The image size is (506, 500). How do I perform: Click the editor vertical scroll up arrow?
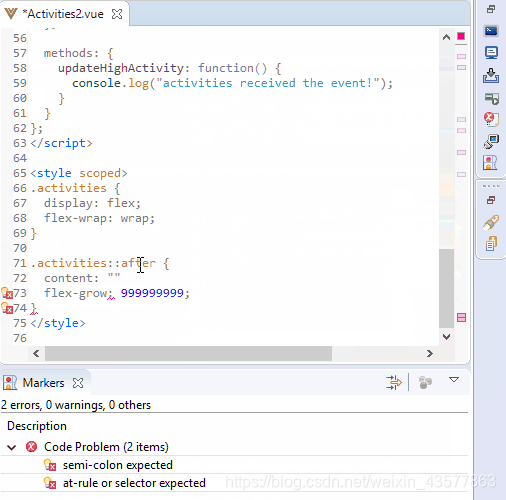[x=446, y=37]
